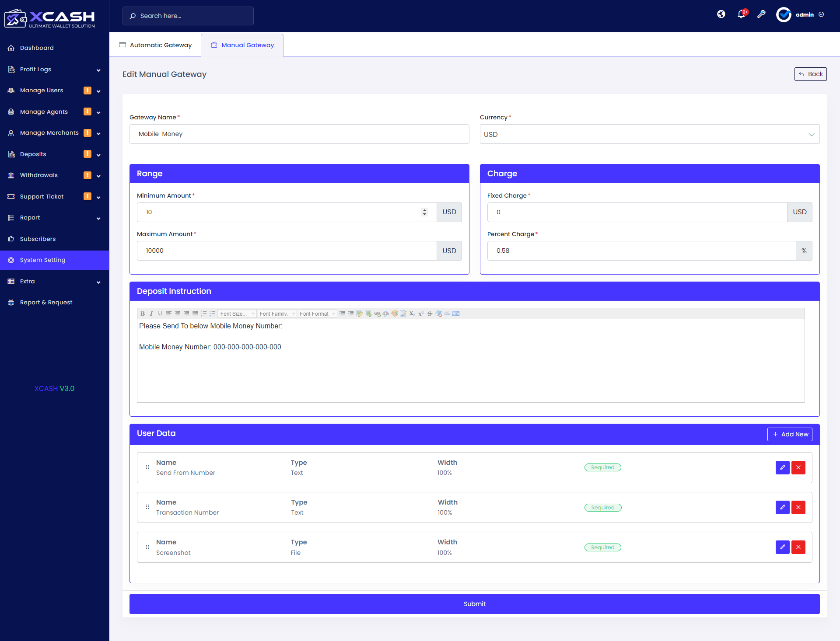
Task: Open the Currency dropdown
Action: click(649, 134)
